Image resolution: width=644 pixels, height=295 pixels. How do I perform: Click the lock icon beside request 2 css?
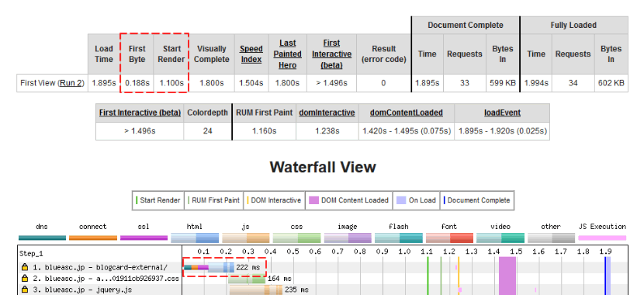click(25, 279)
